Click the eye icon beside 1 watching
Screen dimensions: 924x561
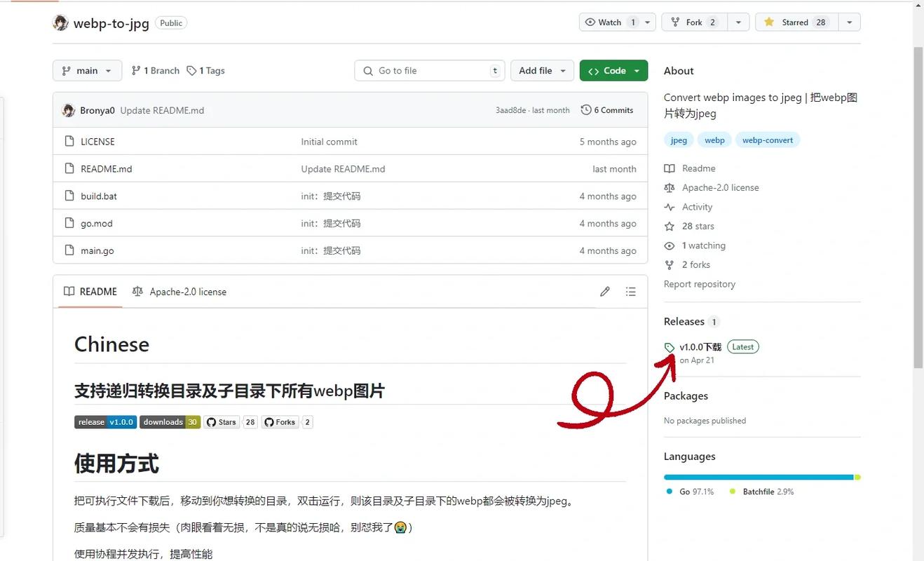coord(670,245)
